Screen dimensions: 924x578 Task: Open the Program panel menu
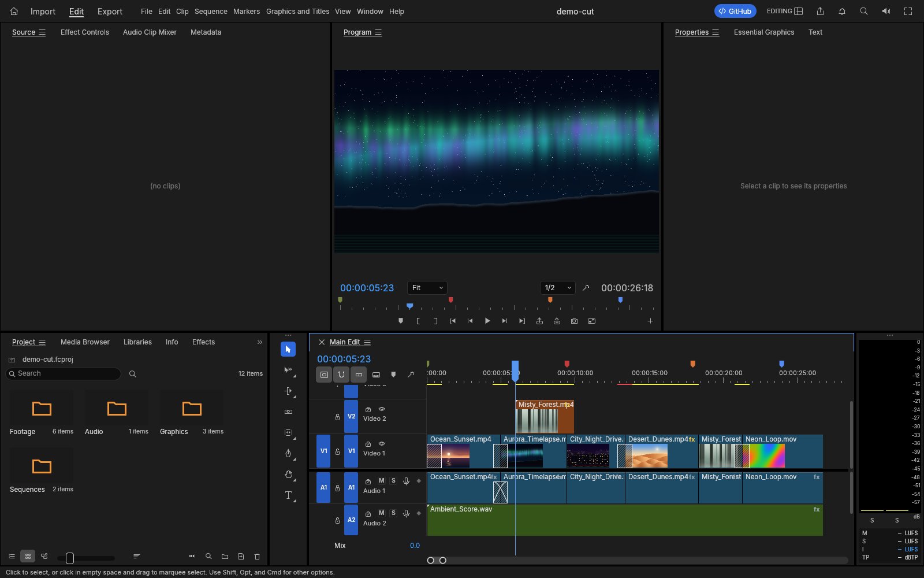pyautogui.click(x=378, y=32)
